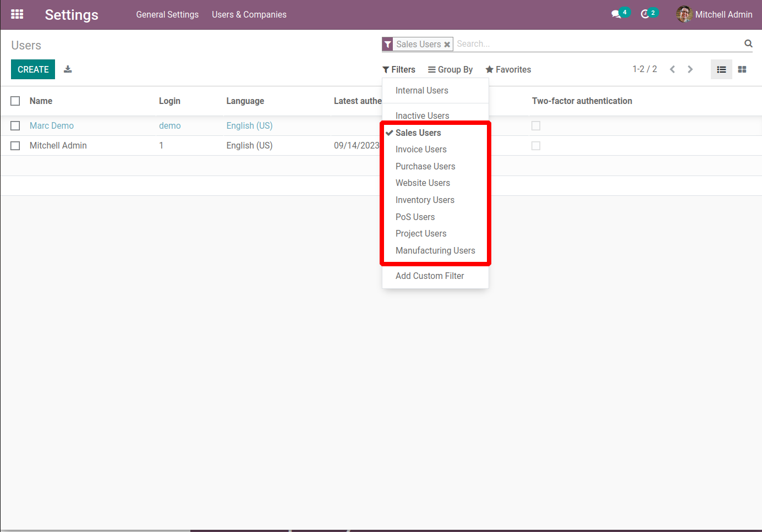Sort by Login column header

coord(169,101)
